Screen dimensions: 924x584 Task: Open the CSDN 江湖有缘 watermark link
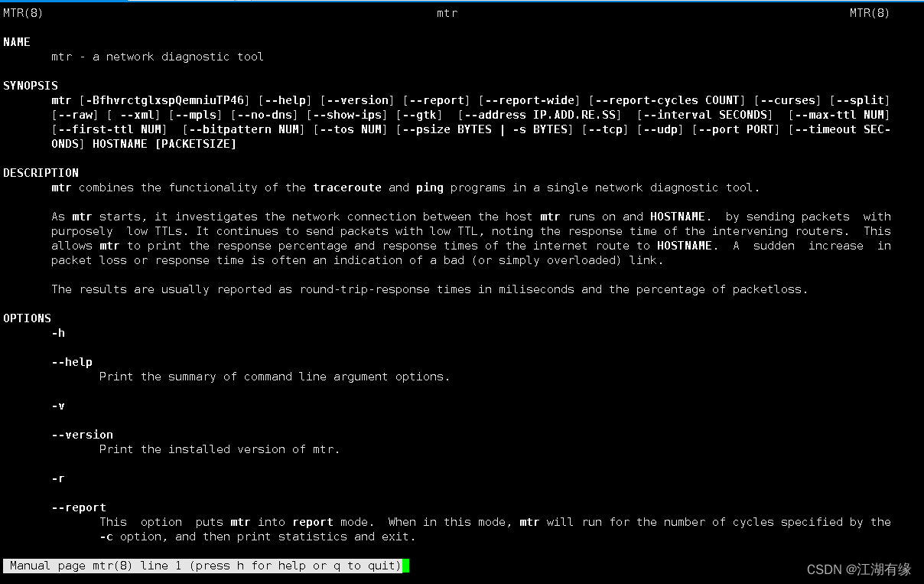click(859, 569)
